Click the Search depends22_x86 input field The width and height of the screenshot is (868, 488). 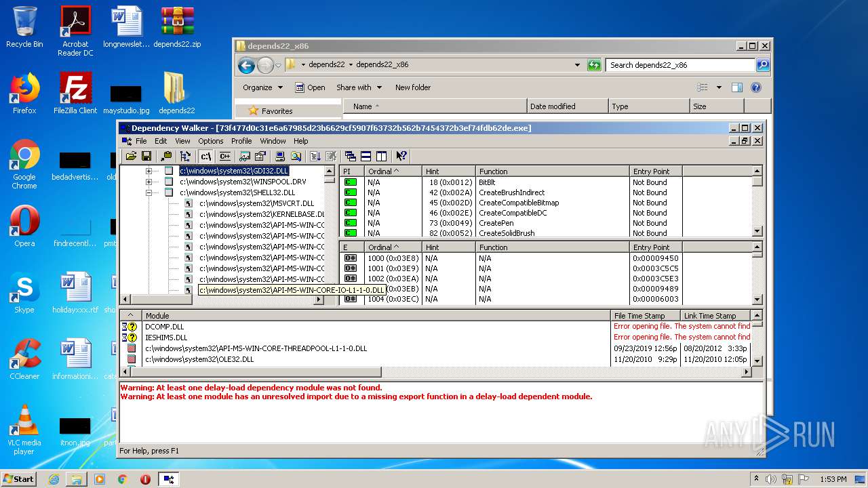click(x=680, y=65)
